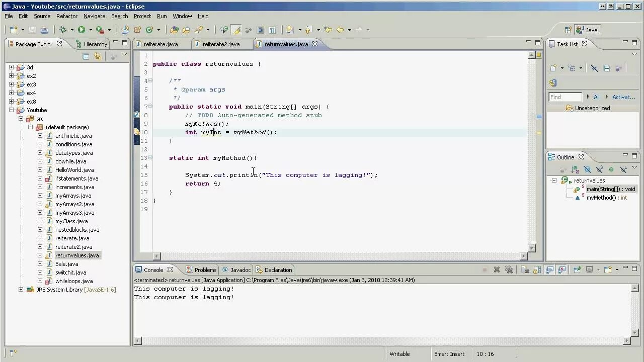
Task: Open the Declaration tab
Action: tap(274, 270)
